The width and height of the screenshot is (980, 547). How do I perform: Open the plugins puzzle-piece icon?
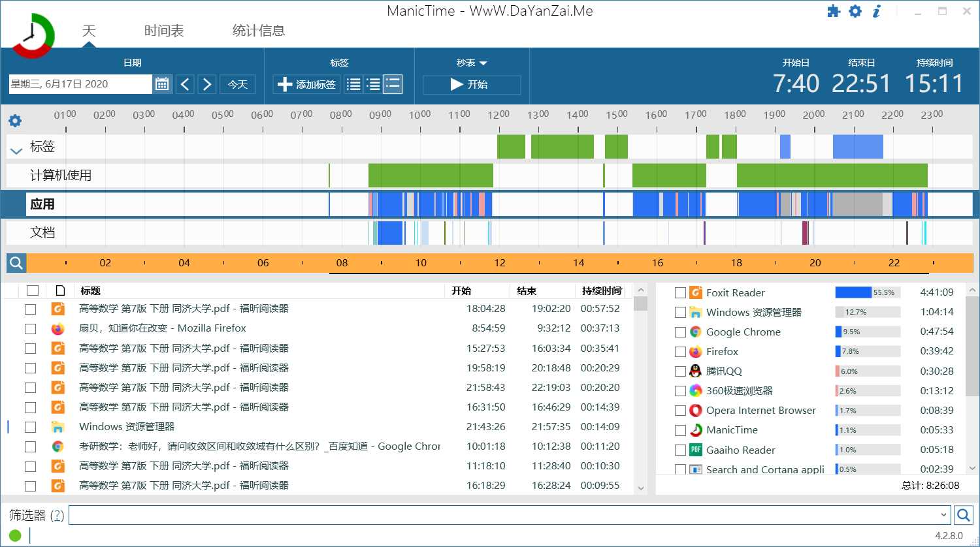coord(834,11)
